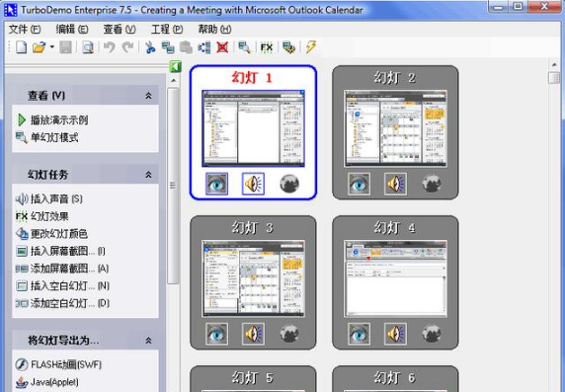The image size is (565, 392).
Task: Click 添加屏幕截图 (A) task
Action: tap(62, 268)
